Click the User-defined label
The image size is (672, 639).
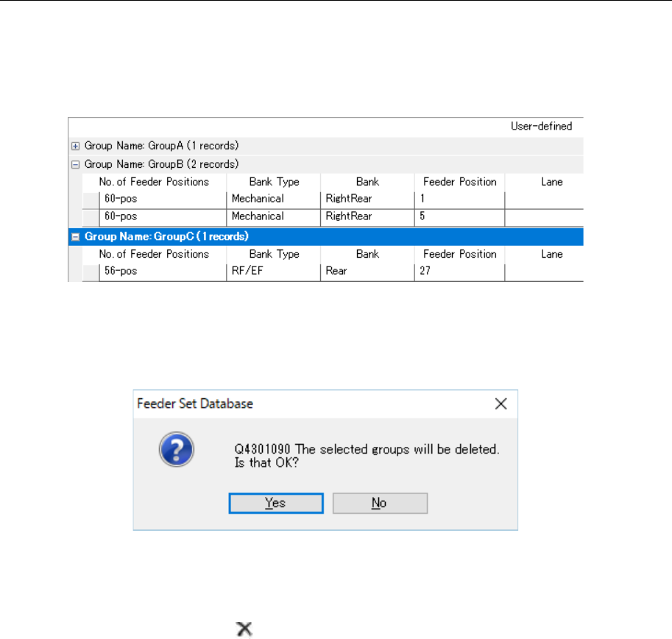[x=541, y=127]
